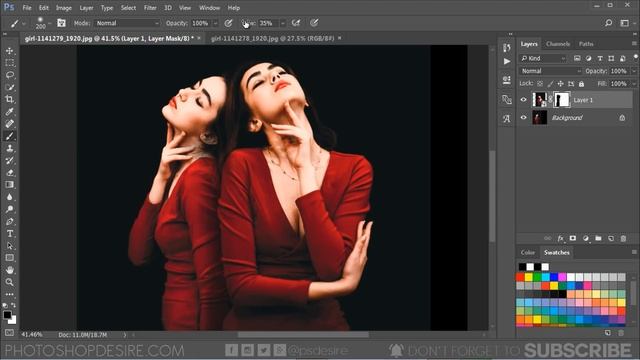This screenshot has width=640, height=360.
Task: Select the Gradient tool
Action: (x=9, y=185)
